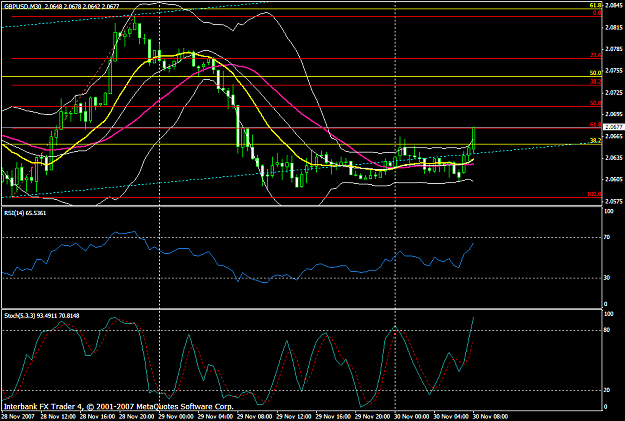Click the 30 Nov 00:00 time label
This screenshot has width=625, height=421.
point(412,417)
